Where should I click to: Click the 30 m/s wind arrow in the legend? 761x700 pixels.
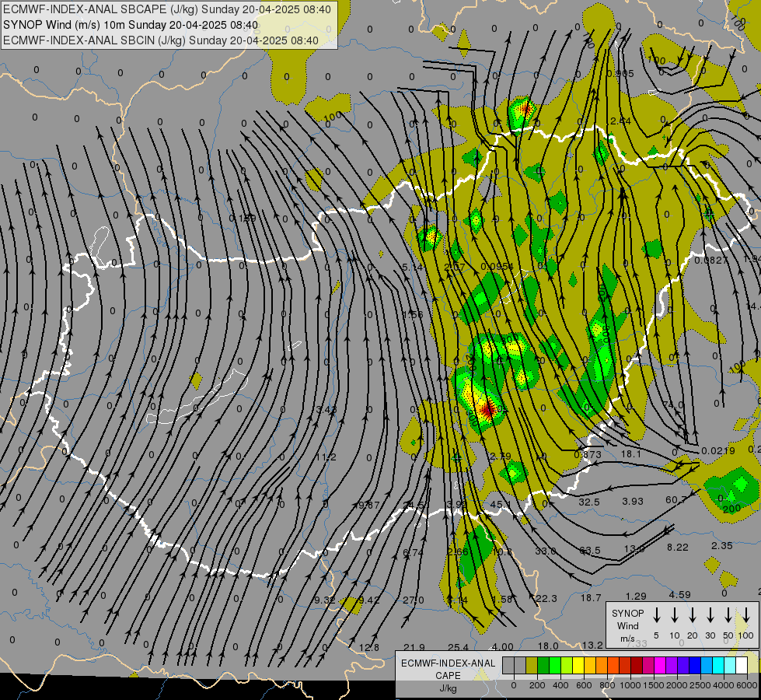pos(710,615)
